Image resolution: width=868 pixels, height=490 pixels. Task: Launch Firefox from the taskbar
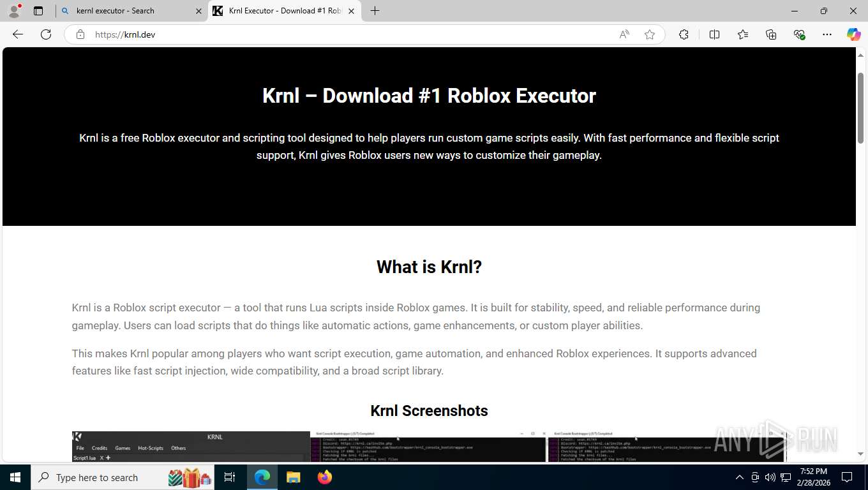point(324,477)
